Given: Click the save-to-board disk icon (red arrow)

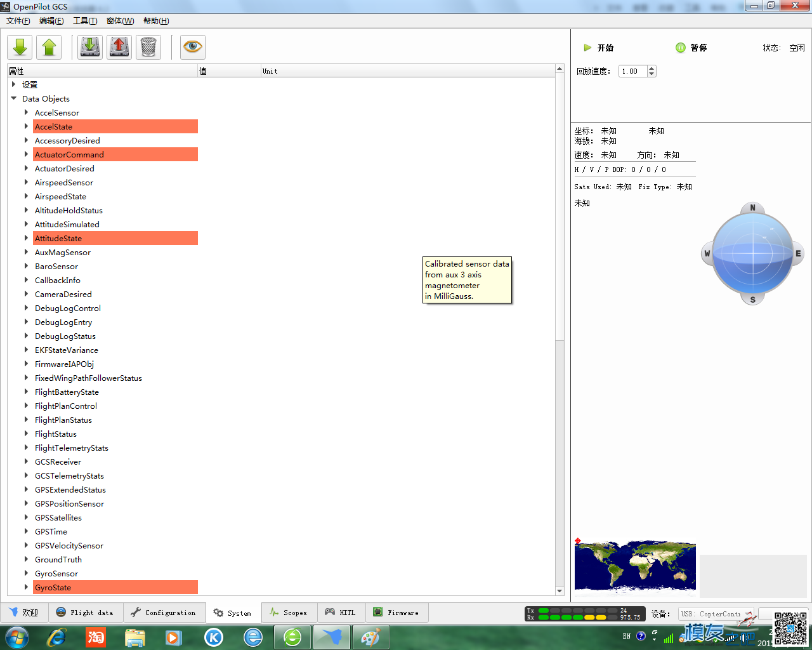Looking at the screenshot, I should [119, 47].
